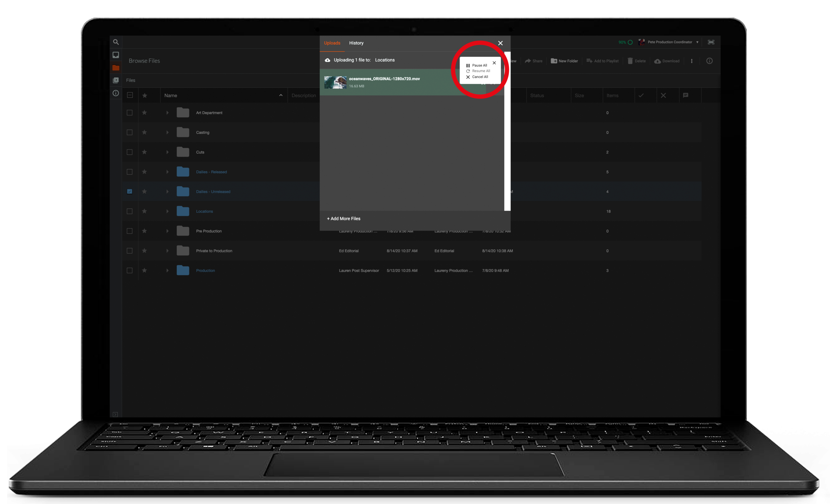
Task: Star the Casting folder
Action: point(144,132)
